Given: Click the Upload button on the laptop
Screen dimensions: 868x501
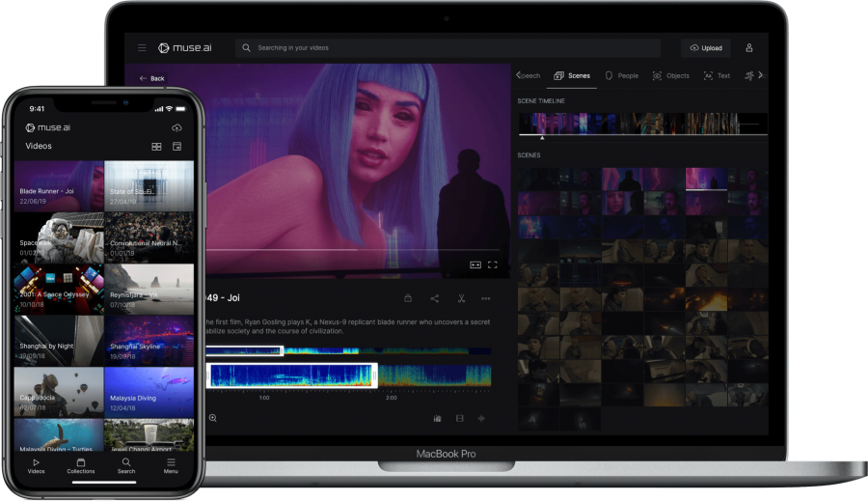Looking at the screenshot, I should [706, 48].
